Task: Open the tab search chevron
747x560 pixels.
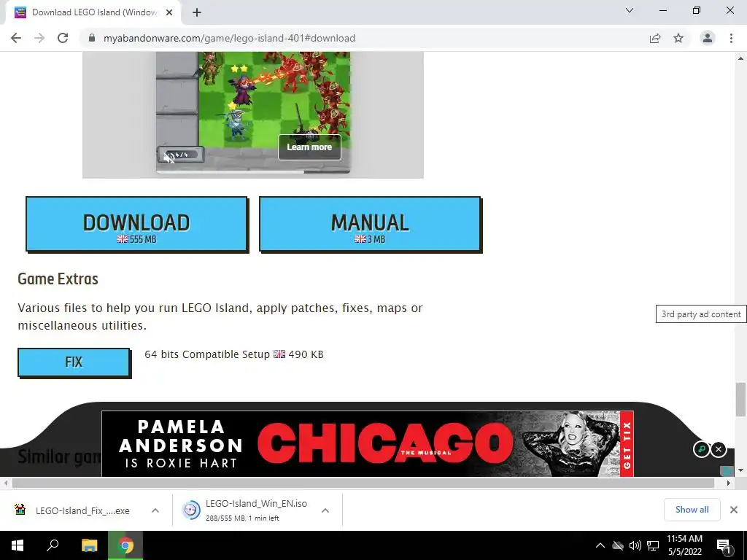Action: click(x=630, y=10)
